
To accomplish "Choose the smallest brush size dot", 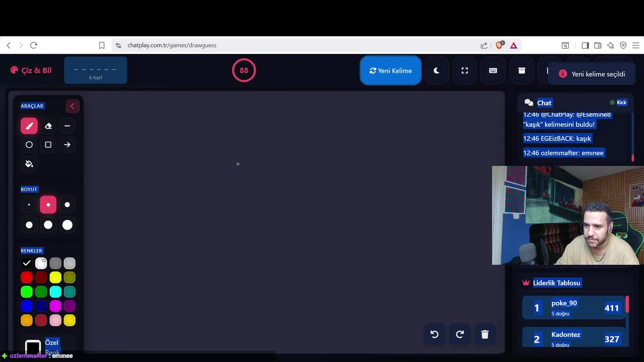I will pyautogui.click(x=29, y=205).
